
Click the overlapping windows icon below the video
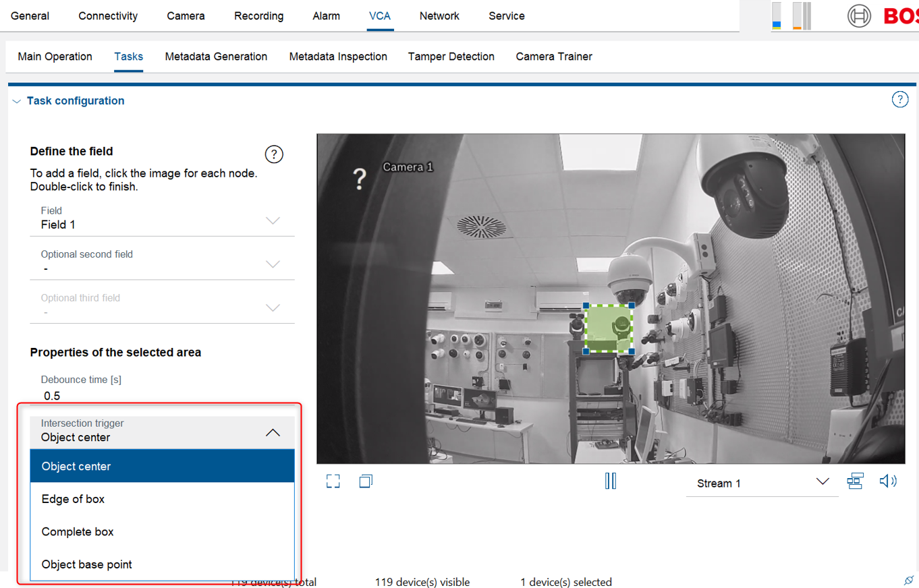[x=366, y=481]
